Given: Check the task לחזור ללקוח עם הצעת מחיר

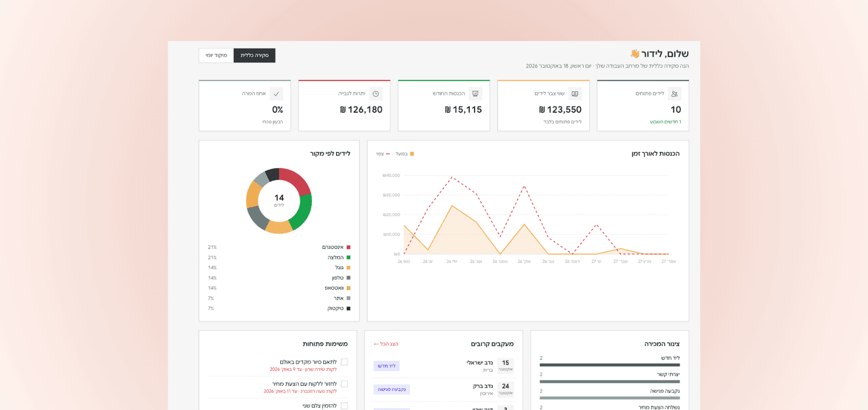Looking at the screenshot, I should pyautogui.click(x=344, y=384).
